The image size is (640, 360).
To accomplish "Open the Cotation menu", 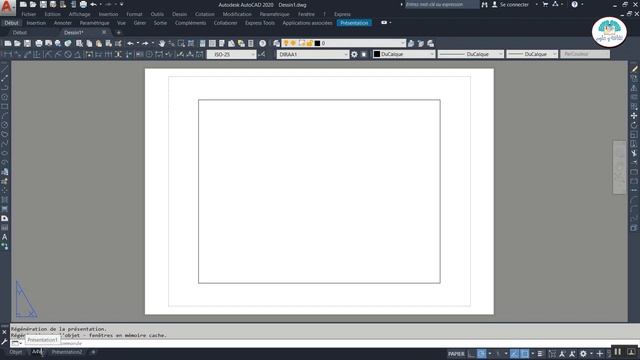I will pos(204,14).
